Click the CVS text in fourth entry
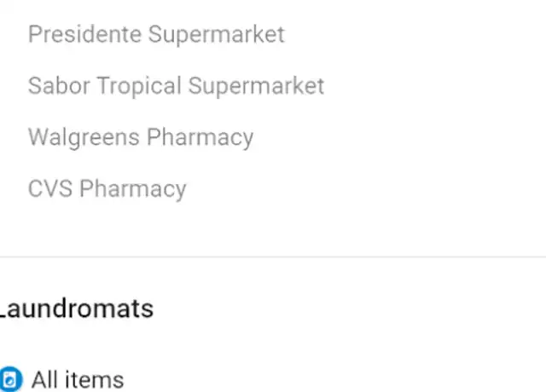Screen dimensions: 546x392 (50, 189)
